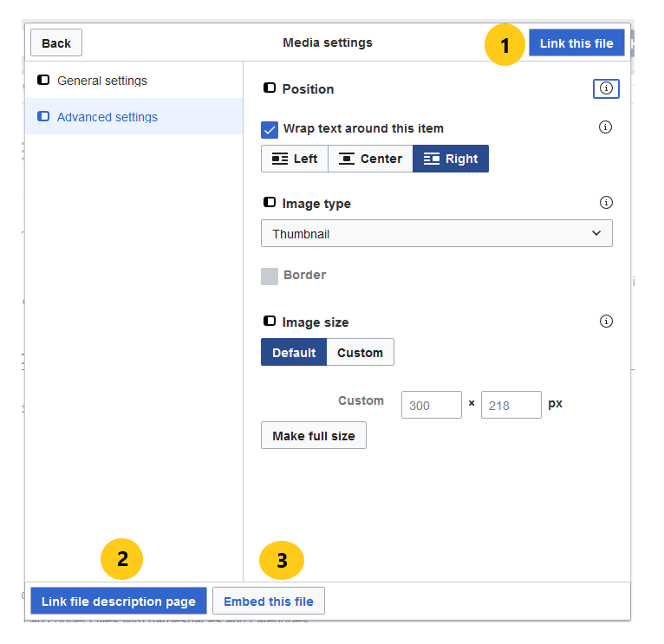Click the Position info icon

(x=606, y=88)
